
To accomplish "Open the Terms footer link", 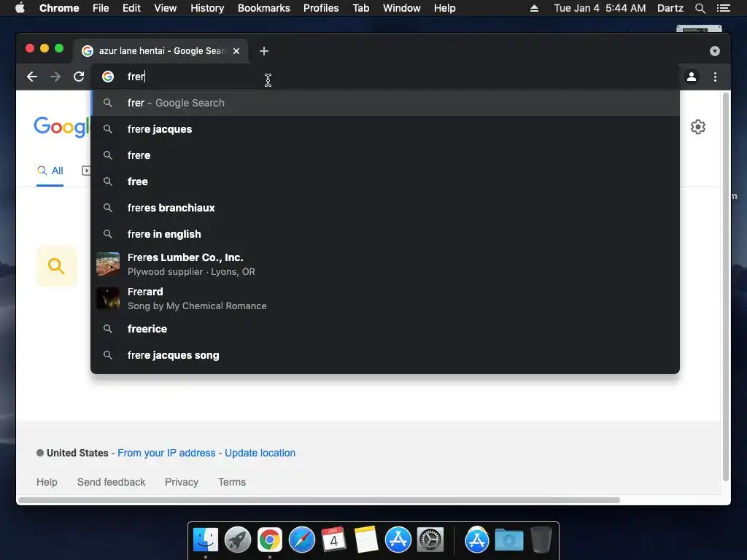I will 232,482.
